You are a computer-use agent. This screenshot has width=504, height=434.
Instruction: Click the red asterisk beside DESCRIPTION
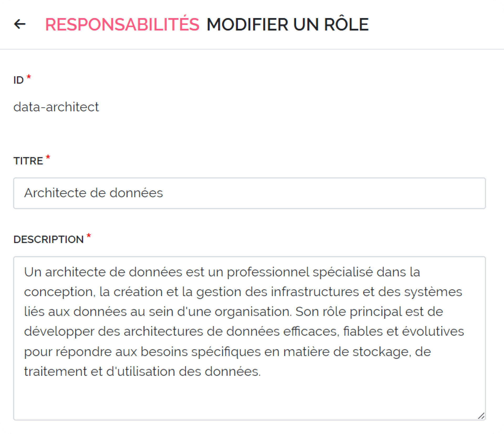pos(89,236)
